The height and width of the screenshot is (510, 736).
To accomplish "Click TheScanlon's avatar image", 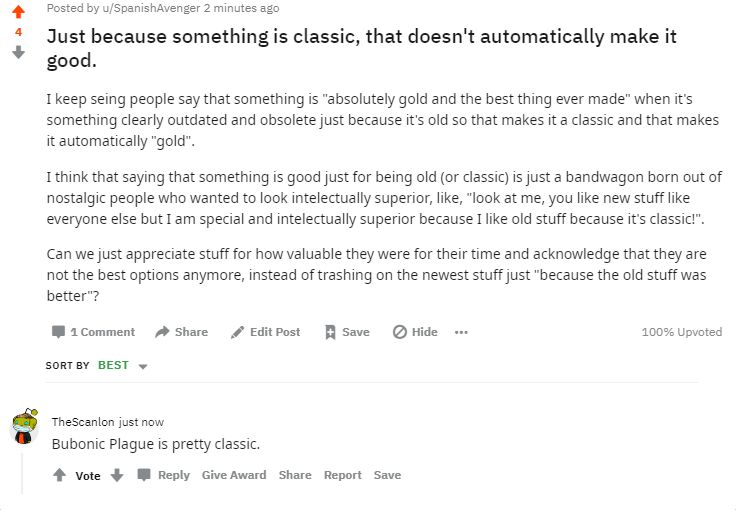I will tap(24, 426).
